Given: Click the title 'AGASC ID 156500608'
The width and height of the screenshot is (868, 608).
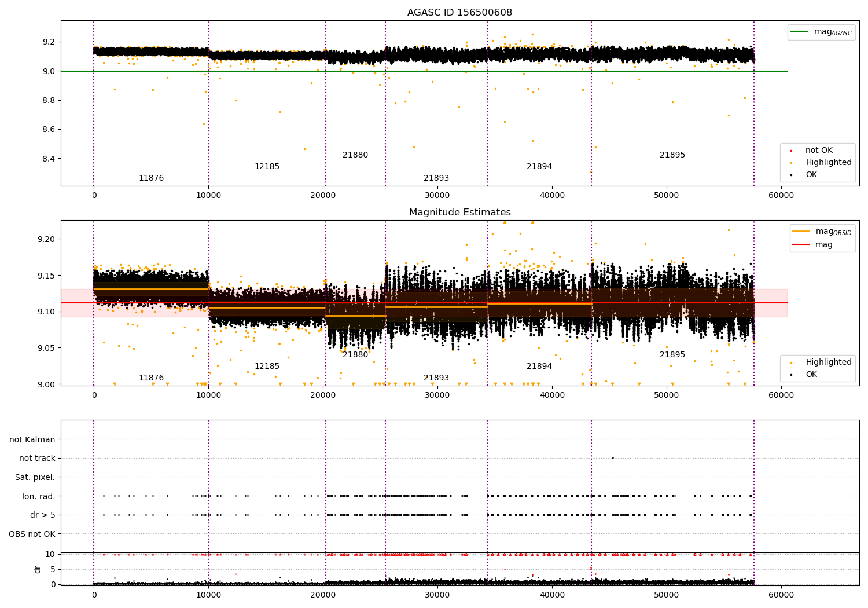Looking at the screenshot, I should click(x=459, y=13).
